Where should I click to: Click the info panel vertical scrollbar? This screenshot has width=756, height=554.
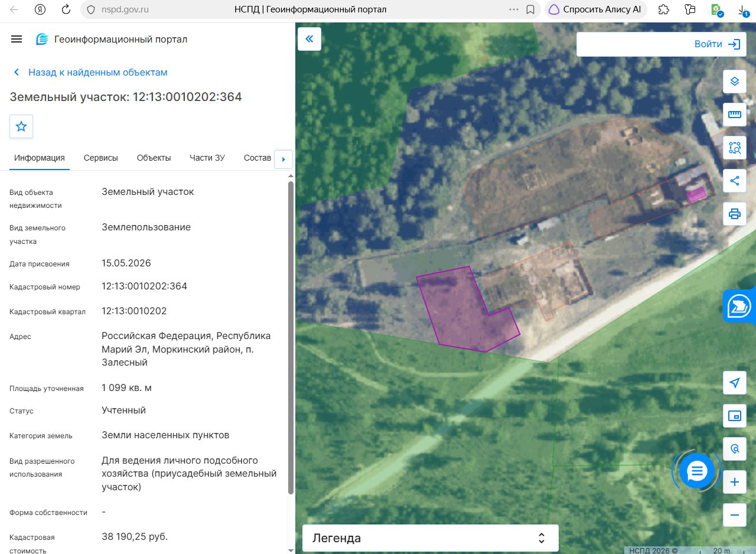coord(291,337)
